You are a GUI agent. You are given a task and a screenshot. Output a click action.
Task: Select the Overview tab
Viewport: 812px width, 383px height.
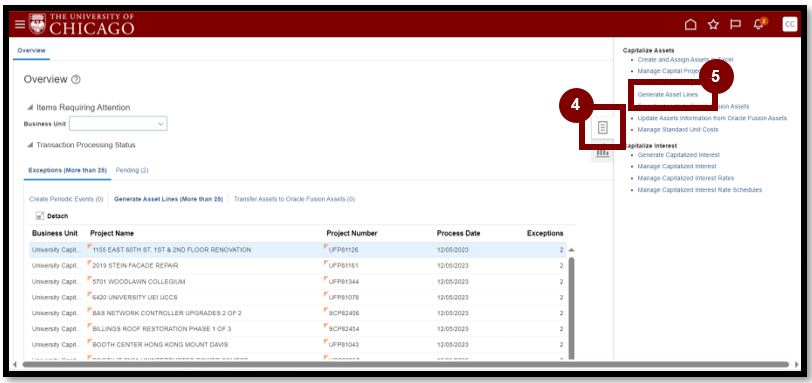[x=31, y=51]
